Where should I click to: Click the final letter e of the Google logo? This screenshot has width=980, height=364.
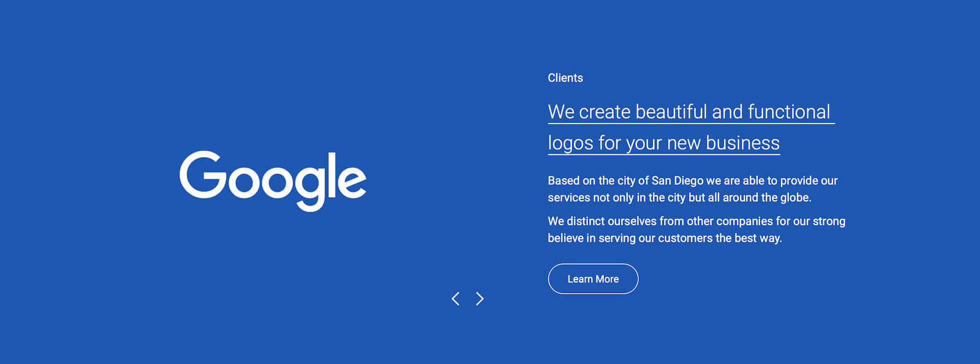coord(352,181)
